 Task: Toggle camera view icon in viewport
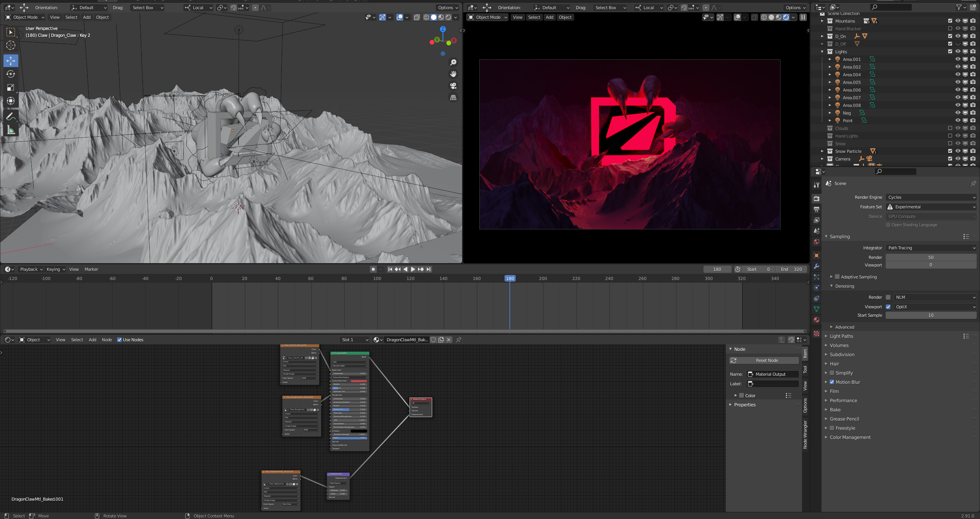point(453,86)
